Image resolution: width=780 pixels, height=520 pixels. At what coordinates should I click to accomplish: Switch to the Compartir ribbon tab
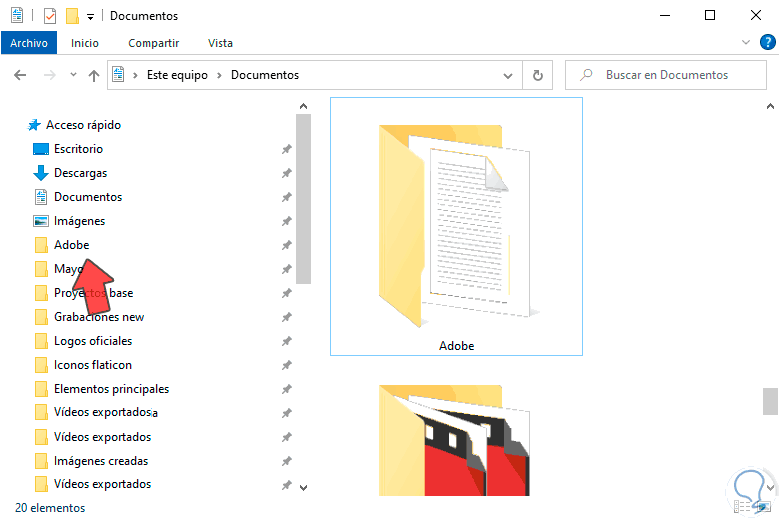pyautogui.click(x=154, y=43)
